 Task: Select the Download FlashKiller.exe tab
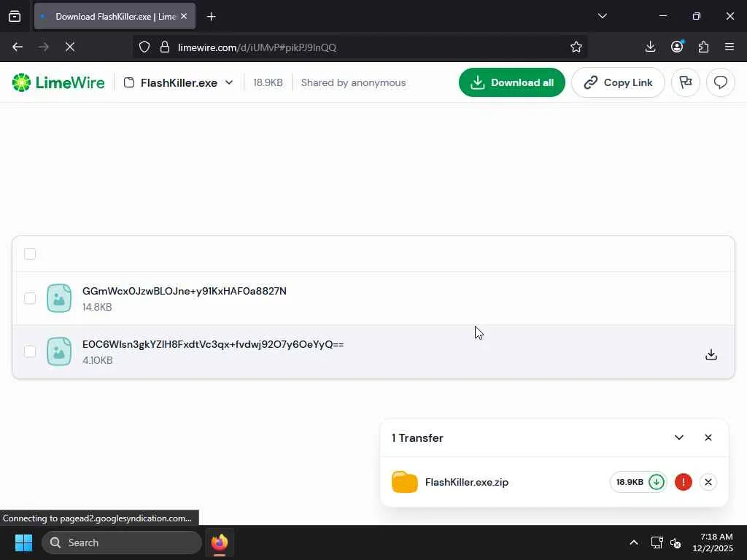(x=115, y=16)
